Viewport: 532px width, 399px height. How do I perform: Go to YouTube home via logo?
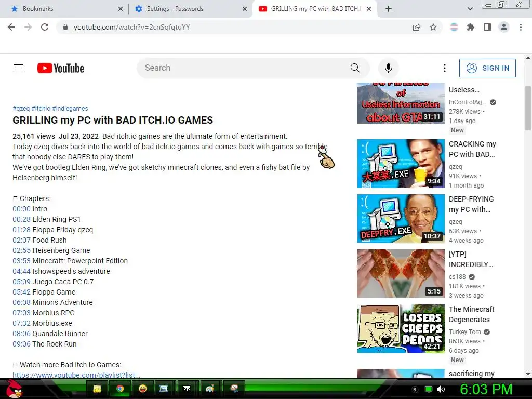coord(61,68)
